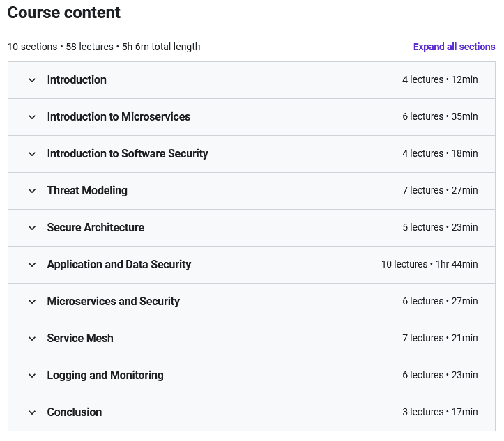
Task: Click the '10 lectures • 1hr 44min' label
Action: click(429, 264)
